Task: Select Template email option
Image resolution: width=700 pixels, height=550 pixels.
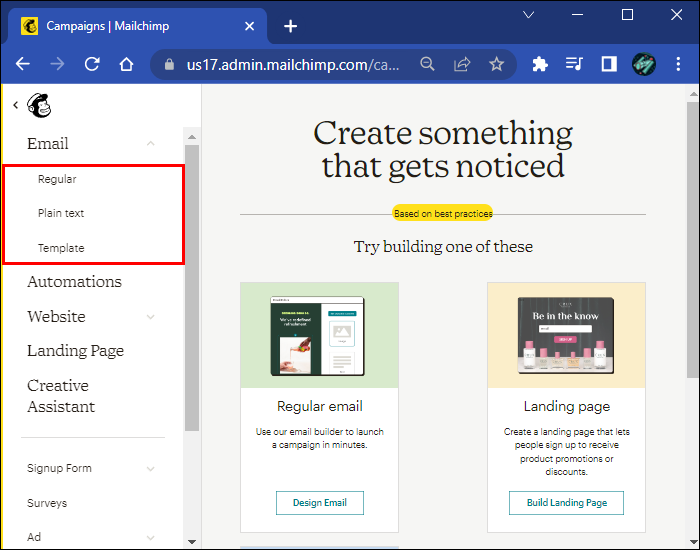Action: point(61,248)
